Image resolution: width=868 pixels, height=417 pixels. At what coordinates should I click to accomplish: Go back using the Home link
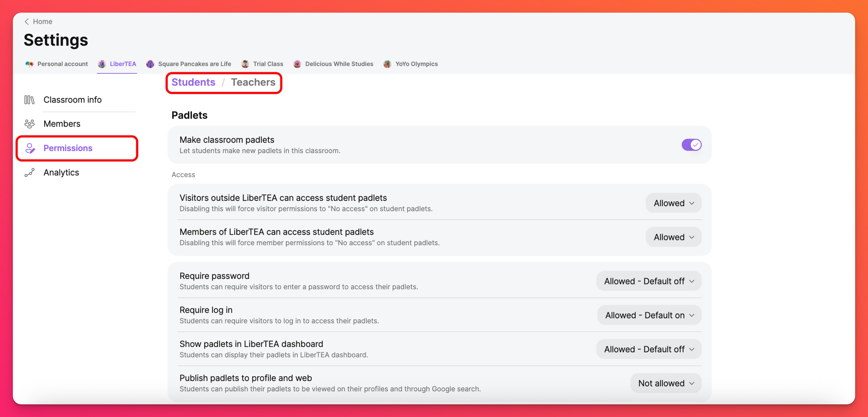coord(43,22)
